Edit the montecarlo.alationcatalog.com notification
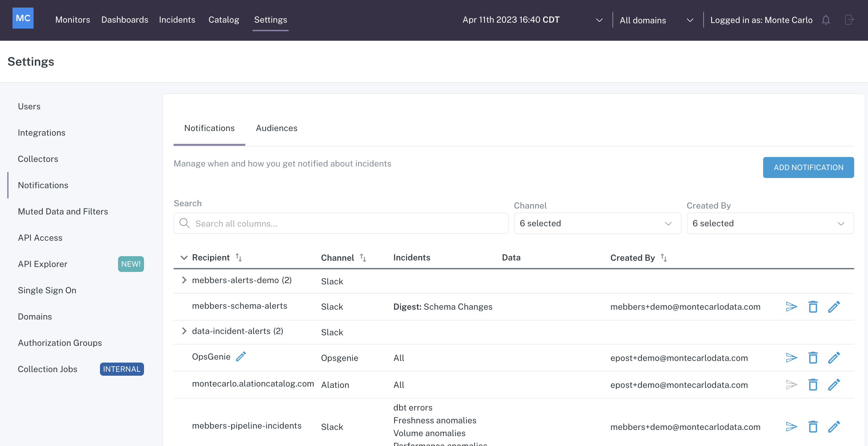The image size is (868, 446). click(833, 384)
